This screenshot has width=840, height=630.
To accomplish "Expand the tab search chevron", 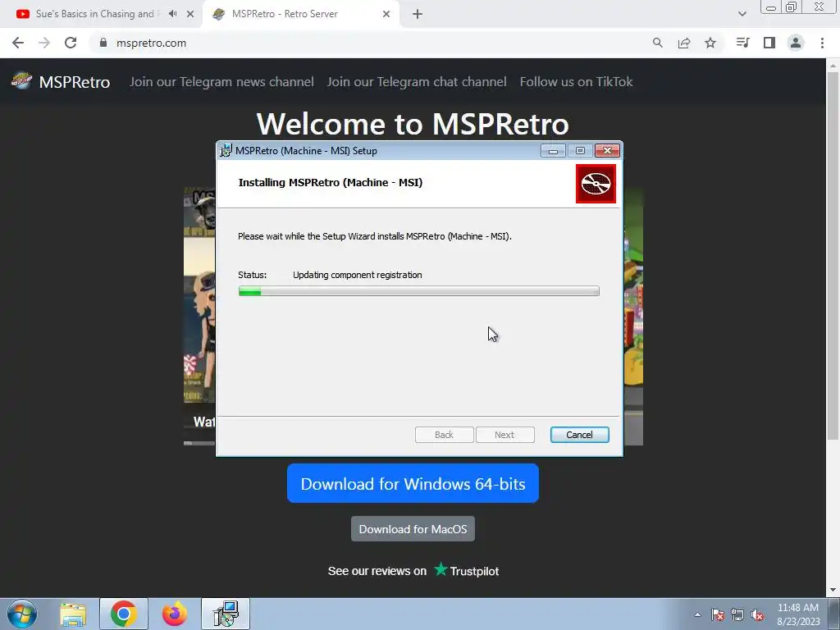I will tap(742, 14).
